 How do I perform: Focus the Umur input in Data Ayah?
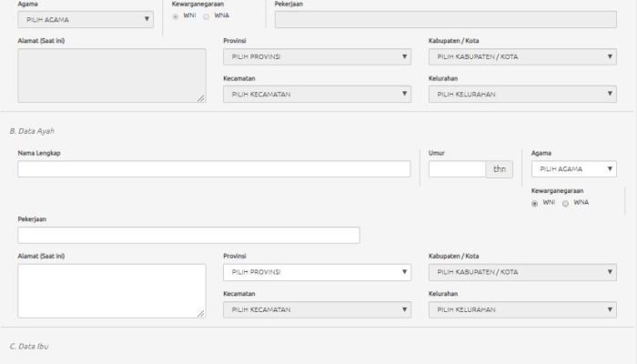(457, 169)
